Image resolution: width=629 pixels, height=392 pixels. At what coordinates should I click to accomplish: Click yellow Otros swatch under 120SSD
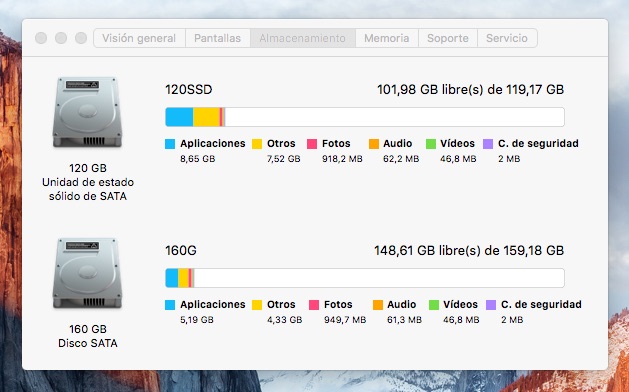(x=257, y=144)
